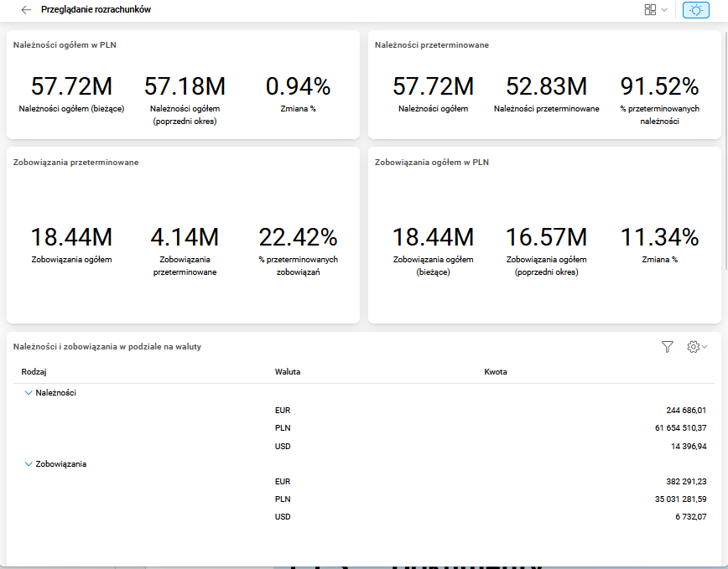This screenshot has width=728, height=569.
Task: Select USD row under Zobowiązania
Action: (x=364, y=516)
